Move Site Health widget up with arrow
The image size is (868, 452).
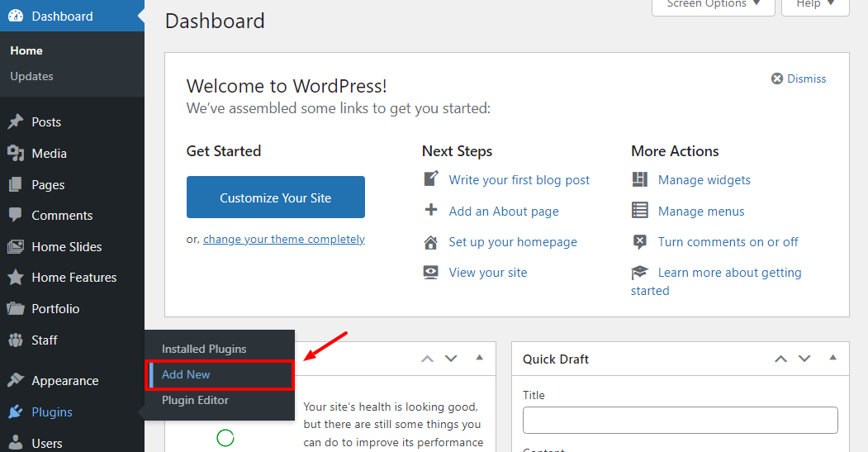point(427,359)
